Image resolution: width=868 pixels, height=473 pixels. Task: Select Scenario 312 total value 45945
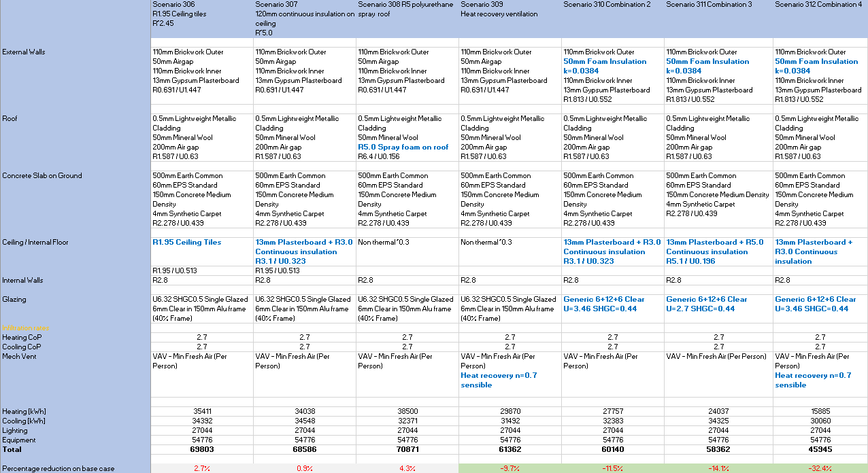tap(820, 449)
